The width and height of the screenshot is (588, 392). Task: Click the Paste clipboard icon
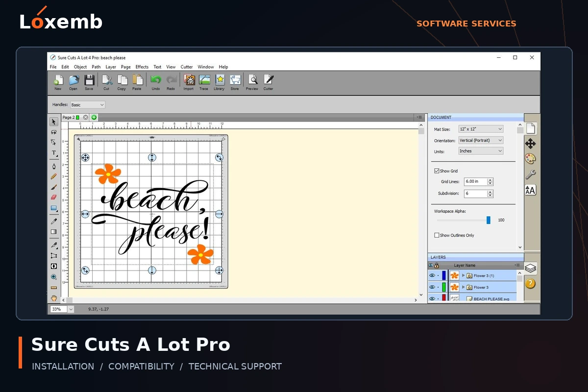pos(137,80)
